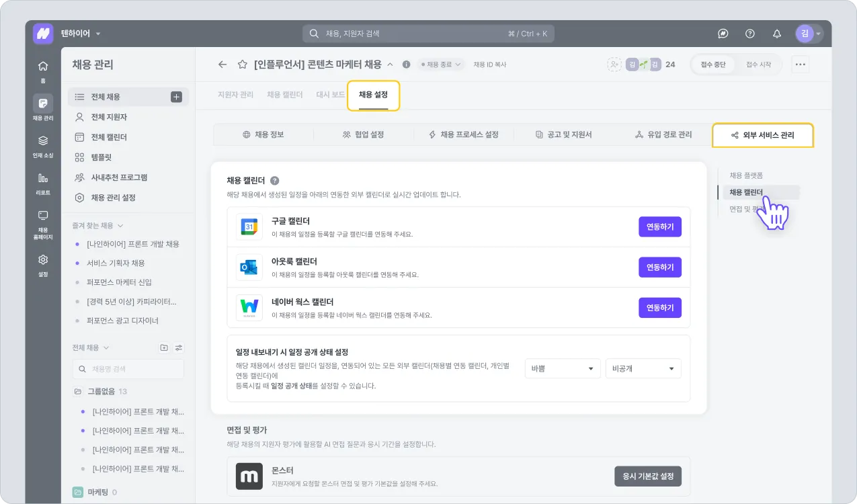Open the 공고 및 지원서 settings tab
Viewport: 857px width, 504px height.
[x=563, y=134]
